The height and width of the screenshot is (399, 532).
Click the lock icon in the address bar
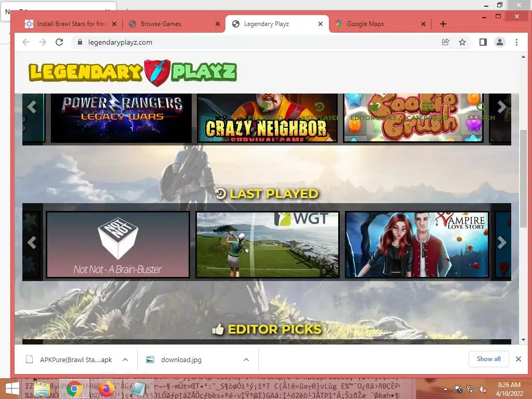pyautogui.click(x=80, y=42)
